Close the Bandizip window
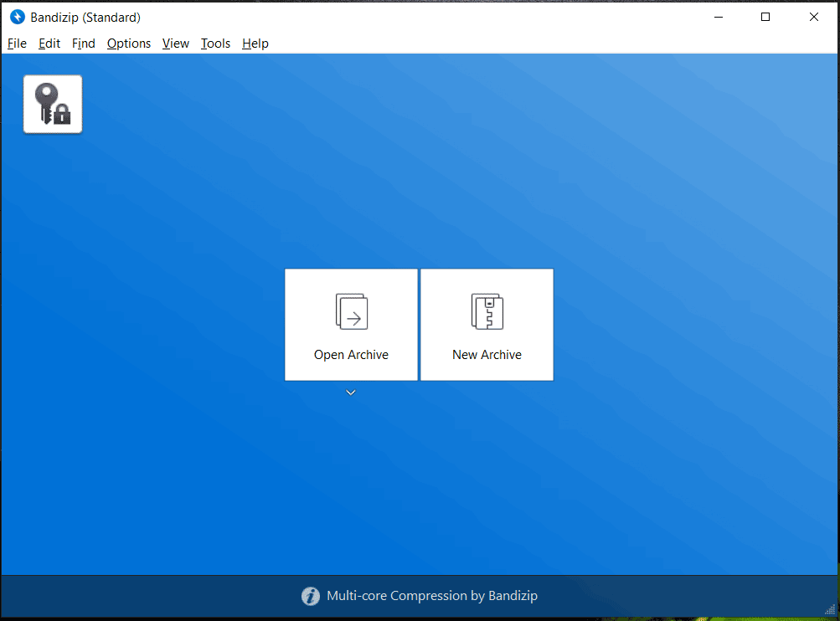Image resolution: width=840 pixels, height=621 pixels. pyautogui.click(x=814, y=17)
